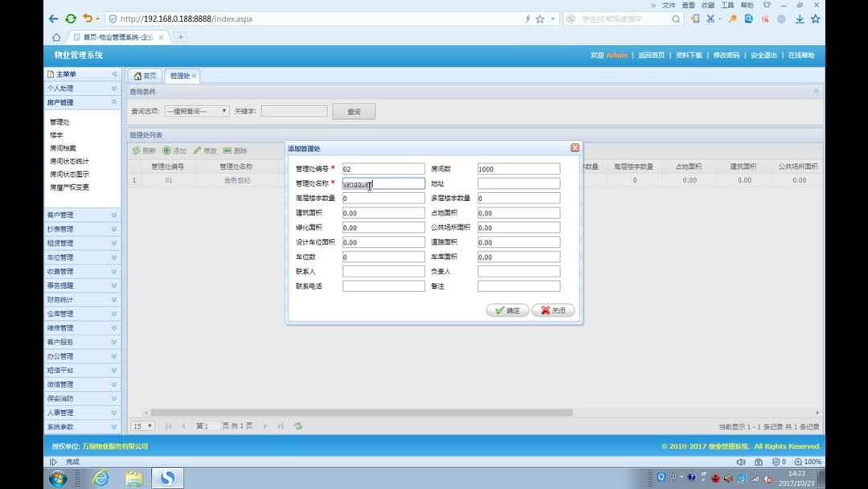The width and height of the screenshot is (868, 489).
Task: Click the 修改密码 link in the header
Action: (x=726, y=55)
